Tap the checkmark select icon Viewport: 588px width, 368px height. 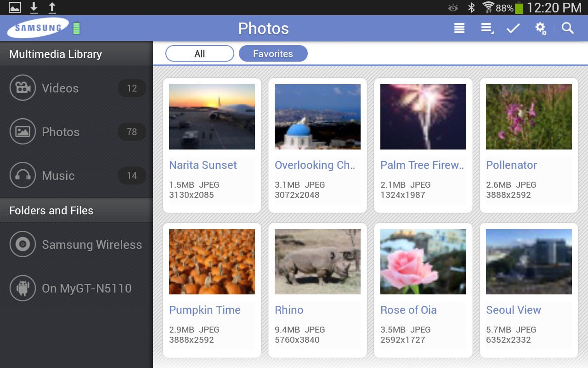513,29
